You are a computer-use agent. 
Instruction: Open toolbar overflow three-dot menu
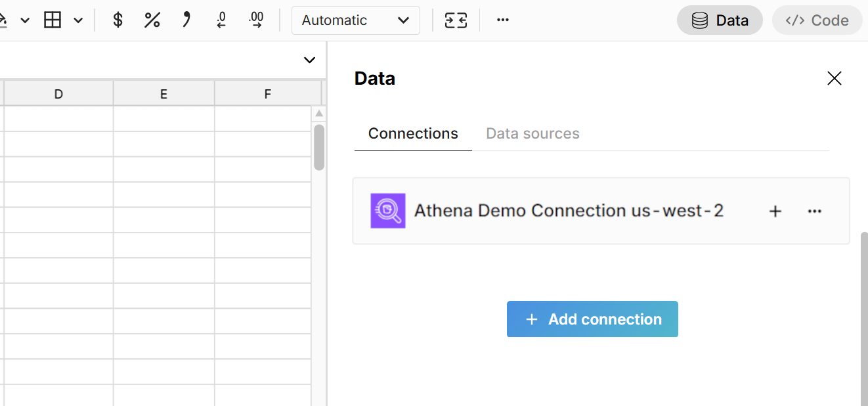click(503, 20)
